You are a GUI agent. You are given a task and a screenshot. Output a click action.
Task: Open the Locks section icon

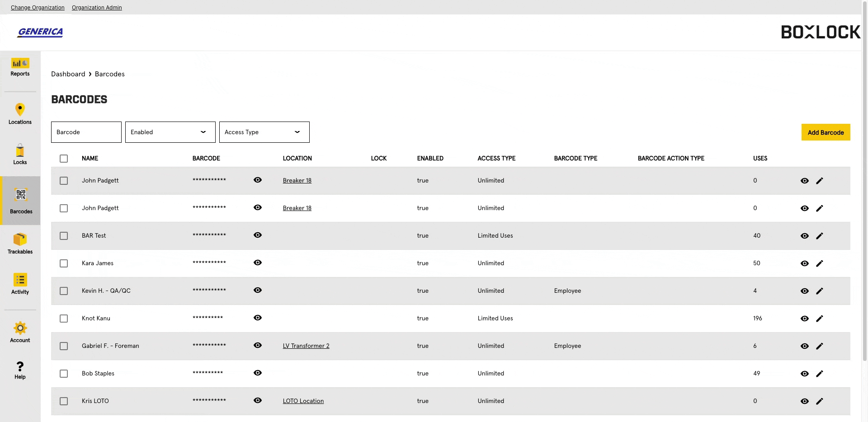coord(20,150)
